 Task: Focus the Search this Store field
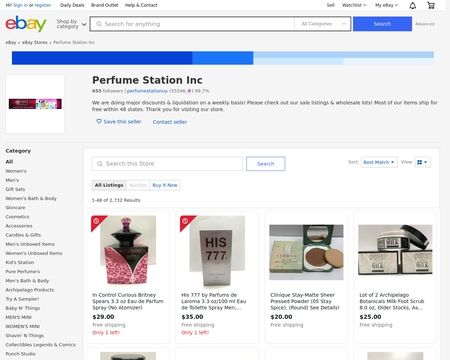click(167, 164)
